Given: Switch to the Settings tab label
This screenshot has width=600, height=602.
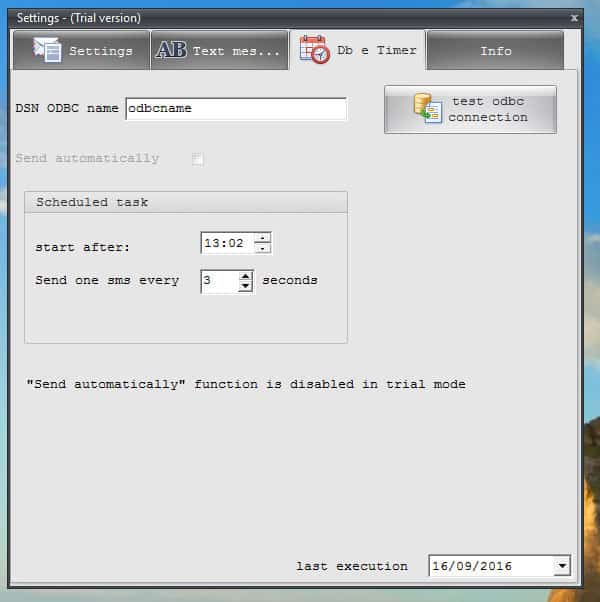Looking at the screenshot, I should click(x=100, y=51).
